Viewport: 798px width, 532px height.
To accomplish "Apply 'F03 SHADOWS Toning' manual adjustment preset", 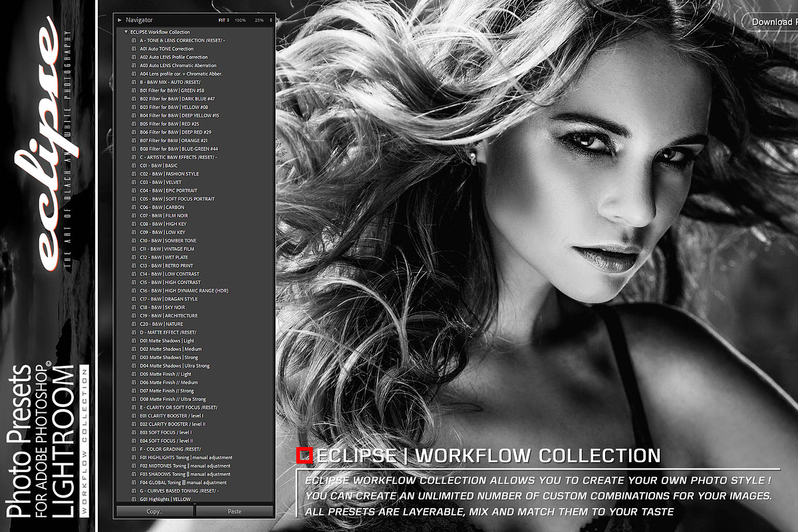I will pos(185,474).
